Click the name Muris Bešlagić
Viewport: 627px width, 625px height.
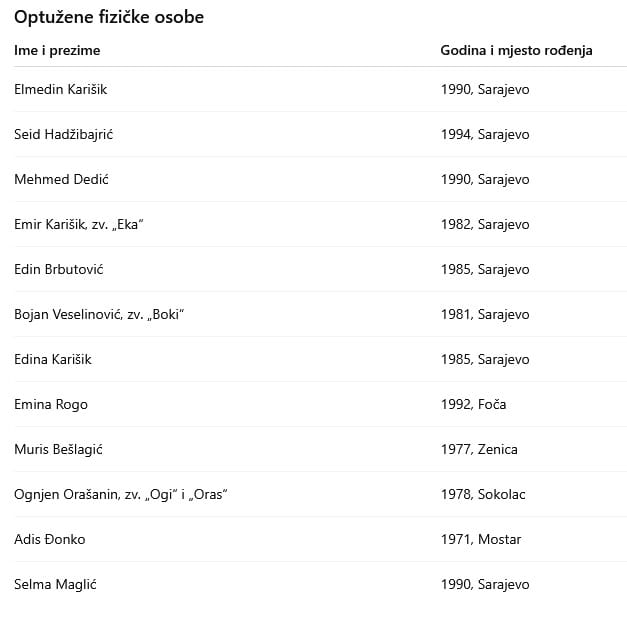point(58,449)
